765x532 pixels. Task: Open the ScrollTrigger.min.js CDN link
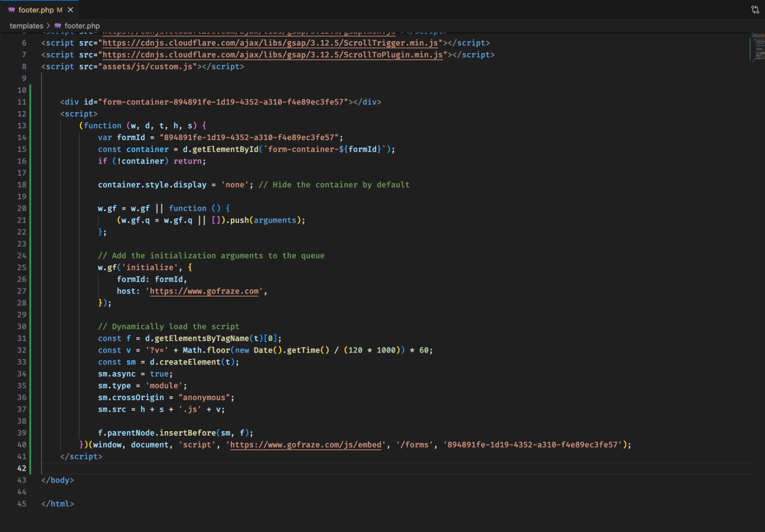coord(270,43)
